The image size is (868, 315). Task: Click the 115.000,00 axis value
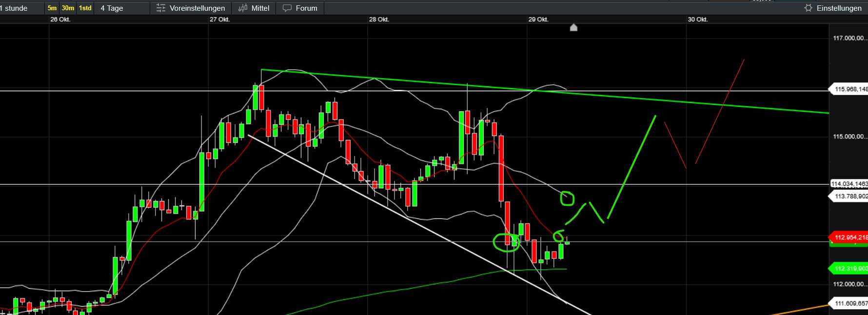(850, 137)
